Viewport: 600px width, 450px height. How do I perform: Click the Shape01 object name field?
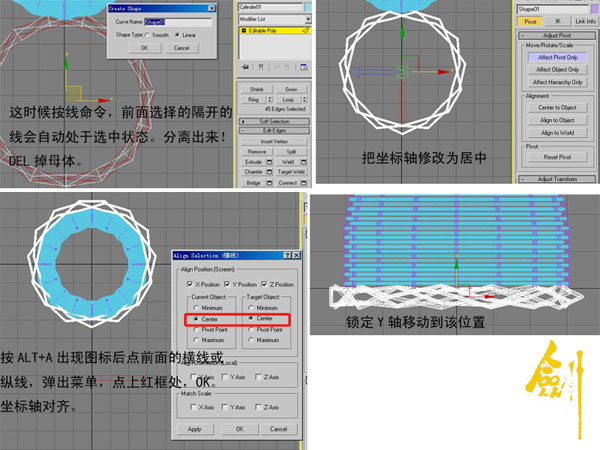pyautogui.click(x=553, y=9)
